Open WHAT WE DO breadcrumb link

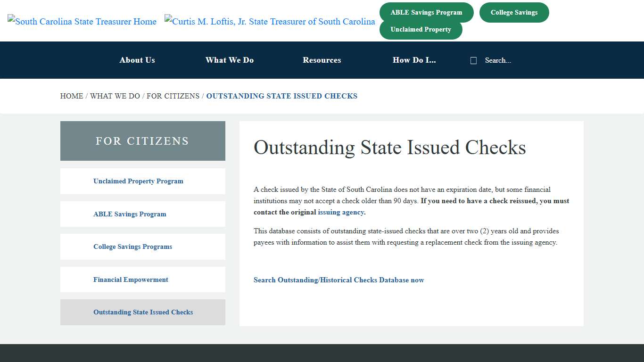115,96
